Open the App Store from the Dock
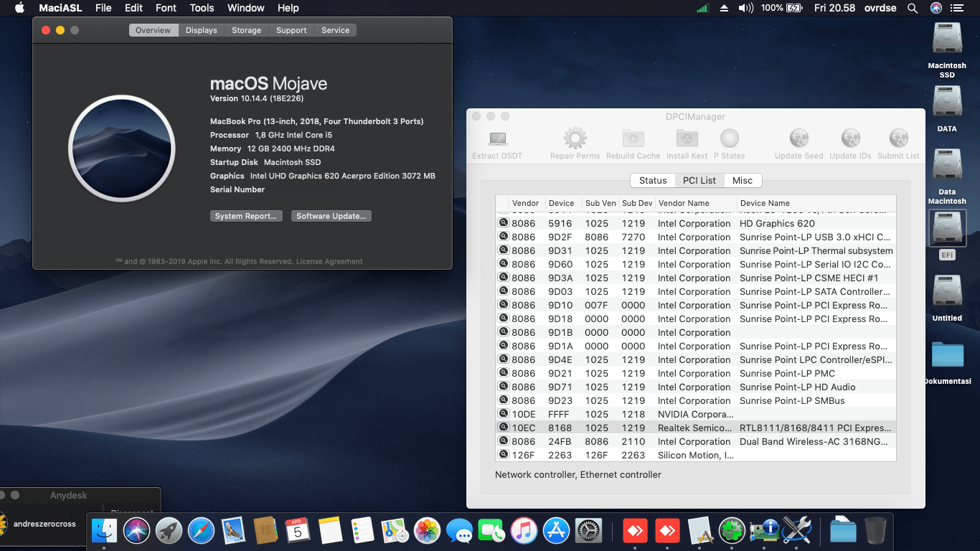Viewport: 980px width, 551px height. coord(556,531)
